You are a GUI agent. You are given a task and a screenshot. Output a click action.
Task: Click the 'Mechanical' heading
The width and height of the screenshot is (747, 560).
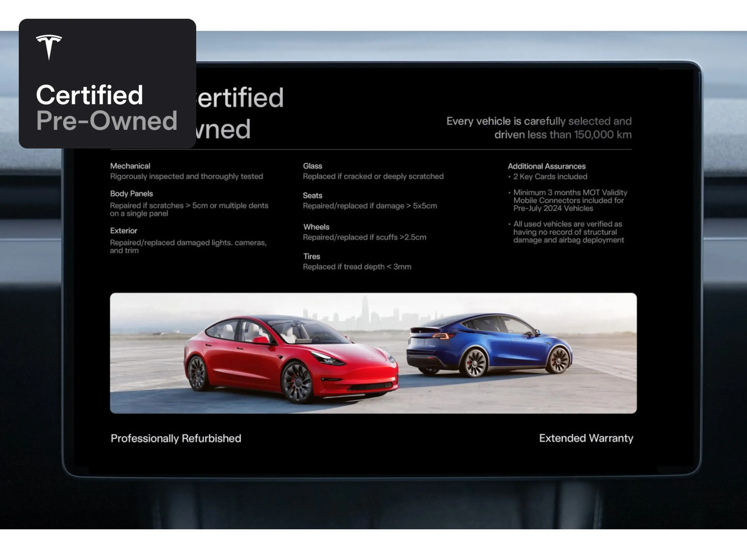130,166
